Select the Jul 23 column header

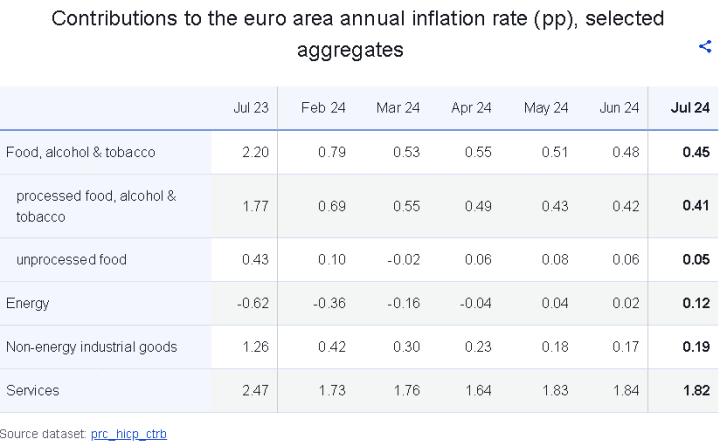251,108
